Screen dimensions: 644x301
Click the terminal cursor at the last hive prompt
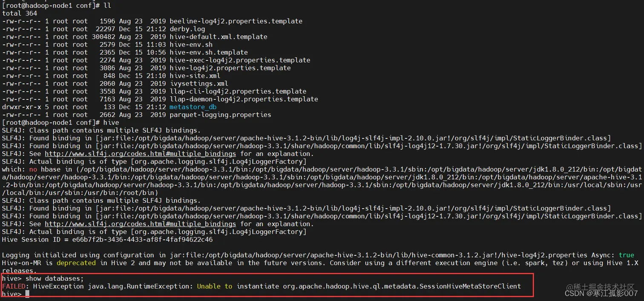point(27,294)
